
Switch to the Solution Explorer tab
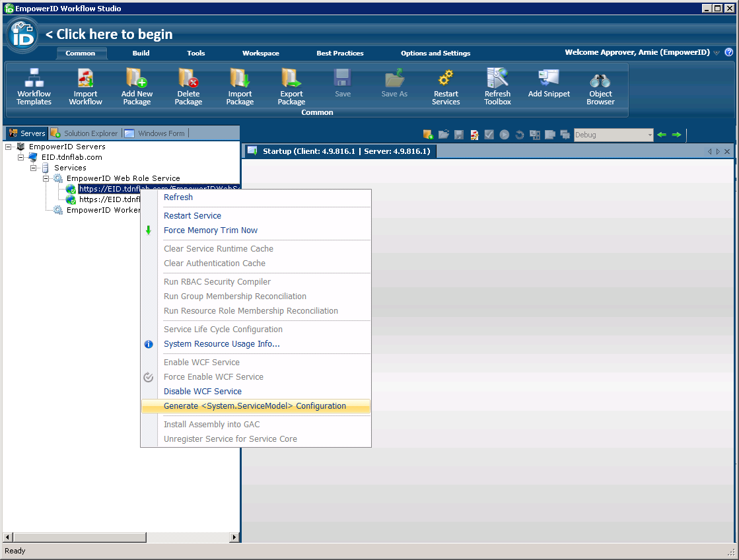pyautogui.click(x=86, y=133)
